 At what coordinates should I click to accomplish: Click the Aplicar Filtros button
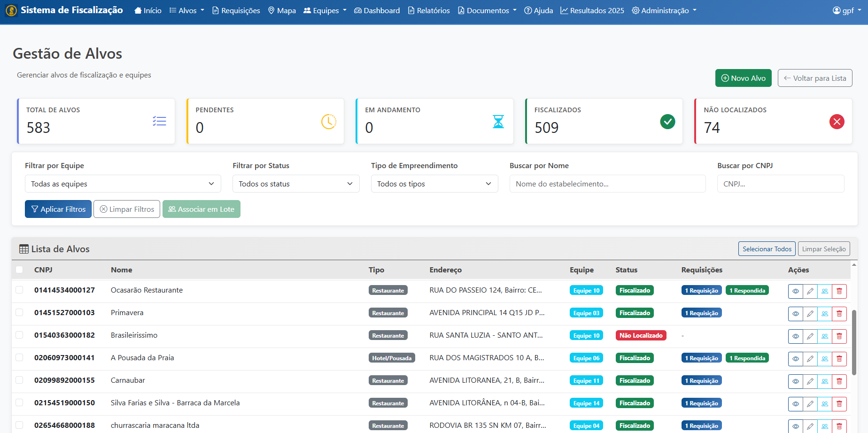[x=58, y=209]
